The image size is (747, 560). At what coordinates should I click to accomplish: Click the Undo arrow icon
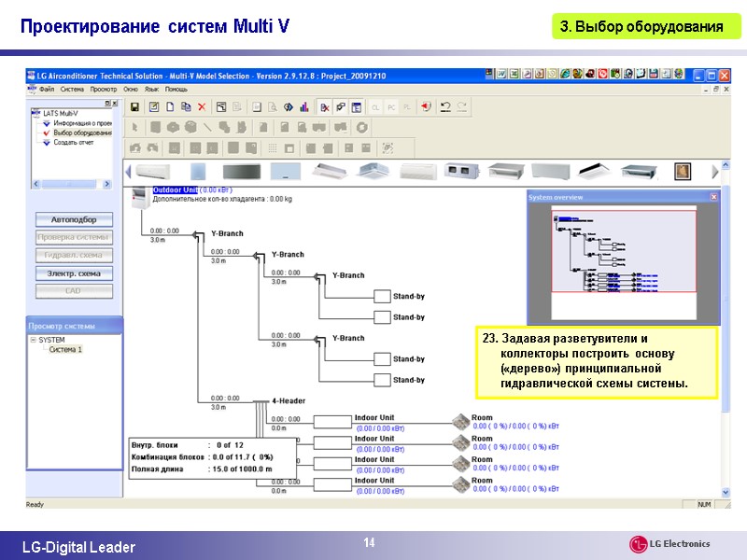(x=445, y=107)
